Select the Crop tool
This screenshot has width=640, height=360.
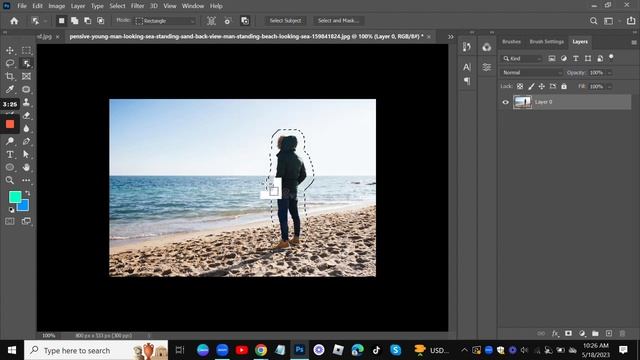[10, 76]
